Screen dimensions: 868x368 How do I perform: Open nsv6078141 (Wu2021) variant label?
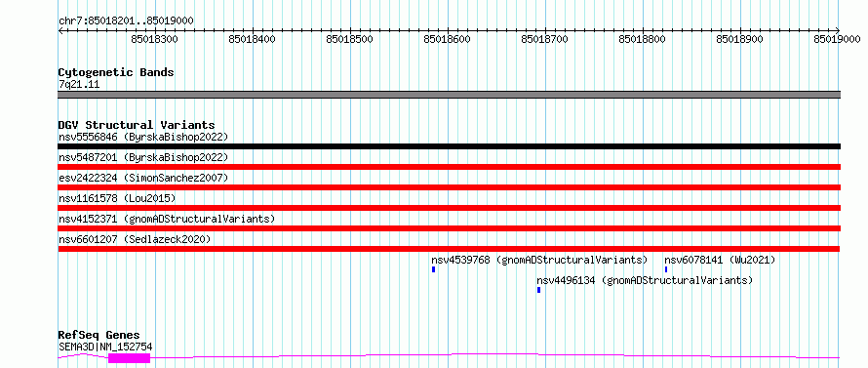720,260
